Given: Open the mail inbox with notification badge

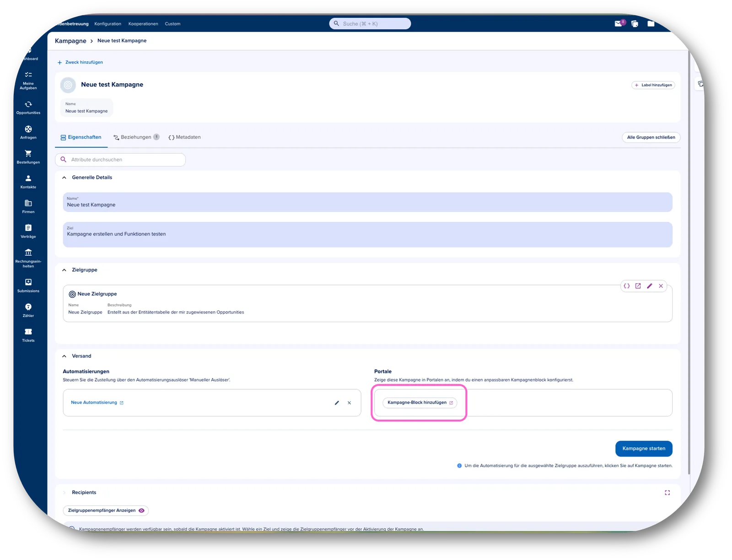Looking at the screenshot, I should click(619, 23).
